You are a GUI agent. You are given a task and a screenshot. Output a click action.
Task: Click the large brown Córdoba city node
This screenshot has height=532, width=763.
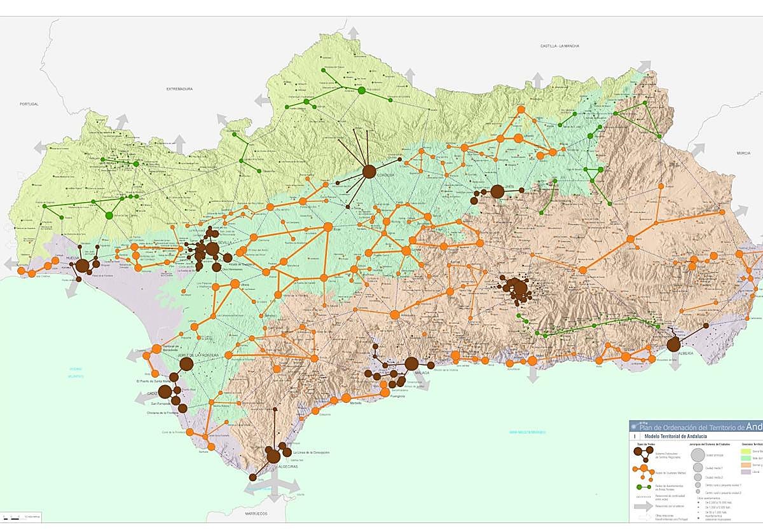point(369,171)
